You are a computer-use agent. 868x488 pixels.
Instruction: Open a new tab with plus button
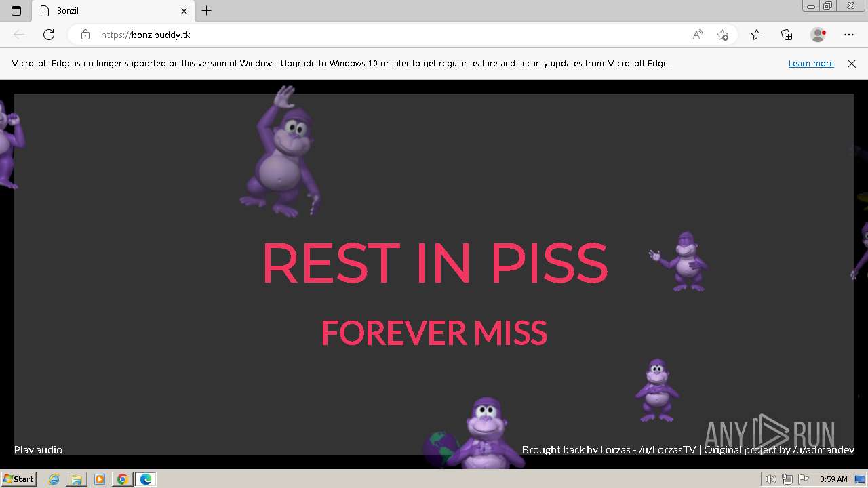pyautogui.click(x=207, y=11)
